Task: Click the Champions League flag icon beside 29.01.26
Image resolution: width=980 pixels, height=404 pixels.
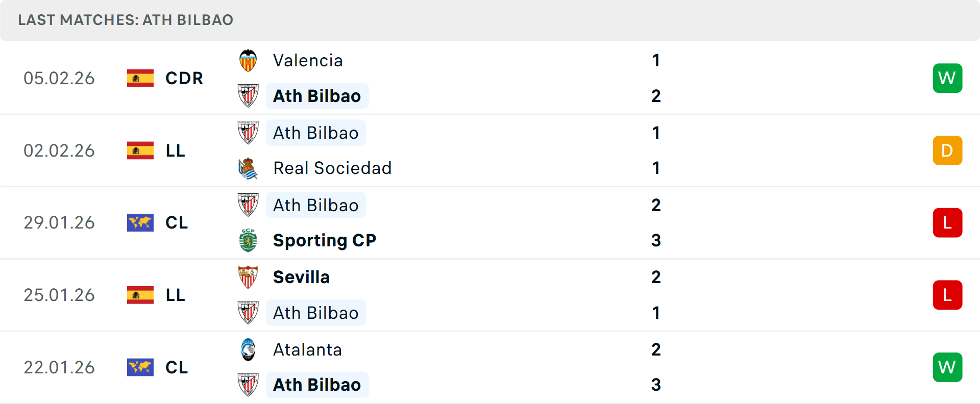Action: click(x=140, y=222)
